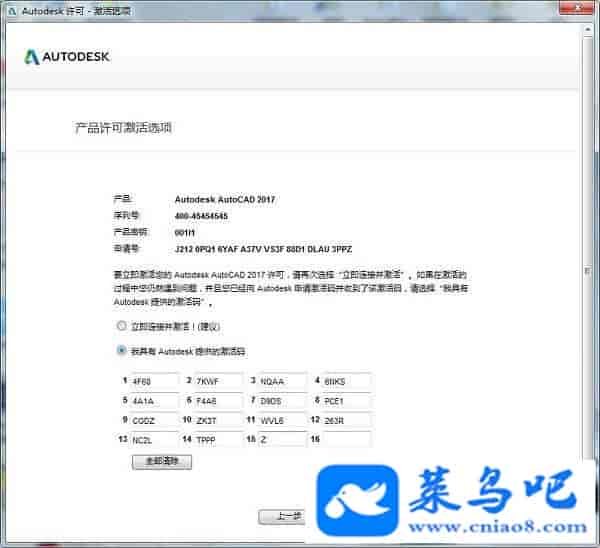The width and height of the screenshot is (600, 548).
Task: Select activation code field number 10
Action: pos(218,420)
